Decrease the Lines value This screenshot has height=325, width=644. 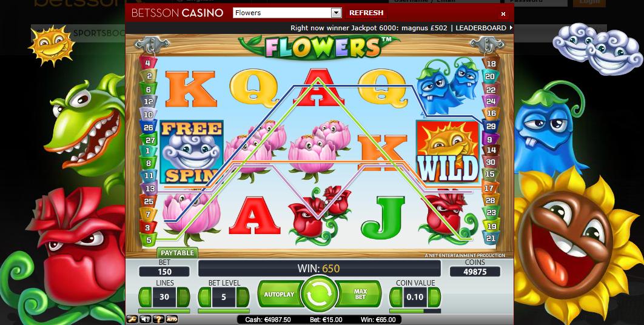point(145,297)
